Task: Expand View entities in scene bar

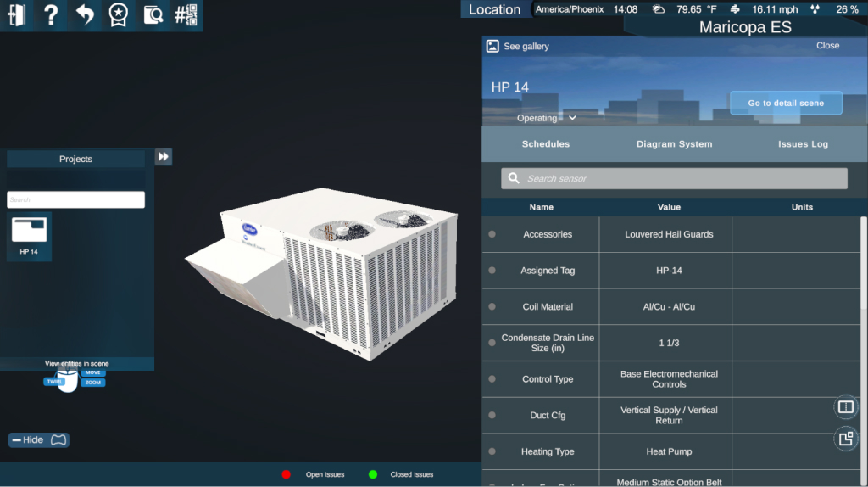Action: coord(76,363)
